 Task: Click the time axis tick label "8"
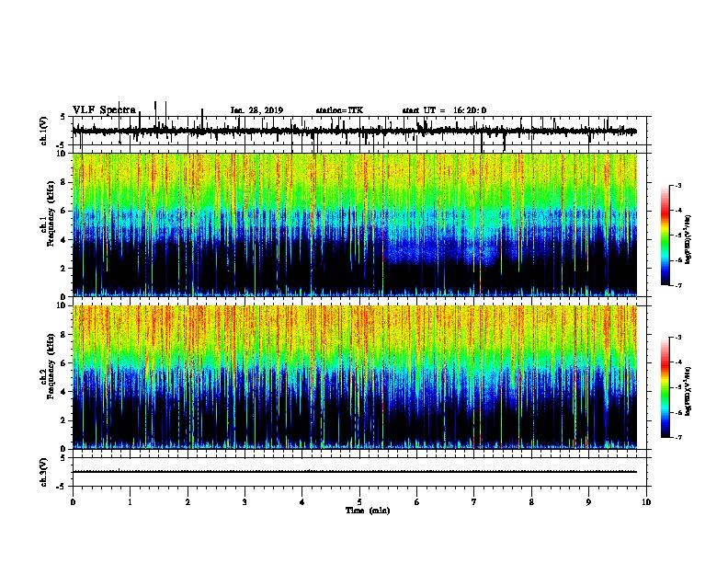(531, 502)
